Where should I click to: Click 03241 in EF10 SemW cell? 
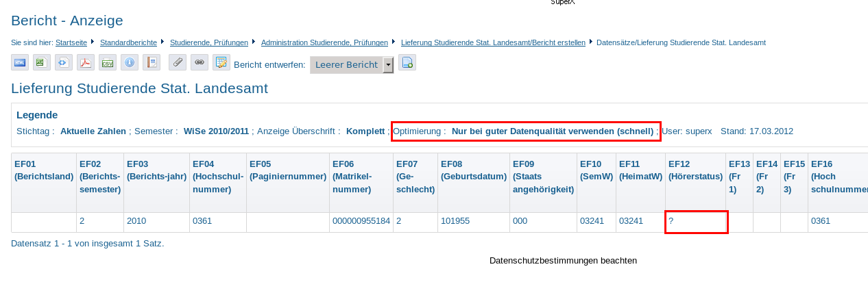coord(592,221)
